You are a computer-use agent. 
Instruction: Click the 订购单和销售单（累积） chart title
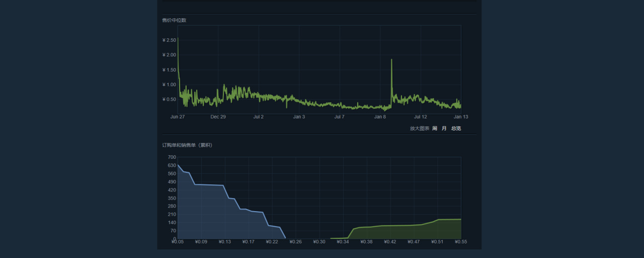point(187,145)
